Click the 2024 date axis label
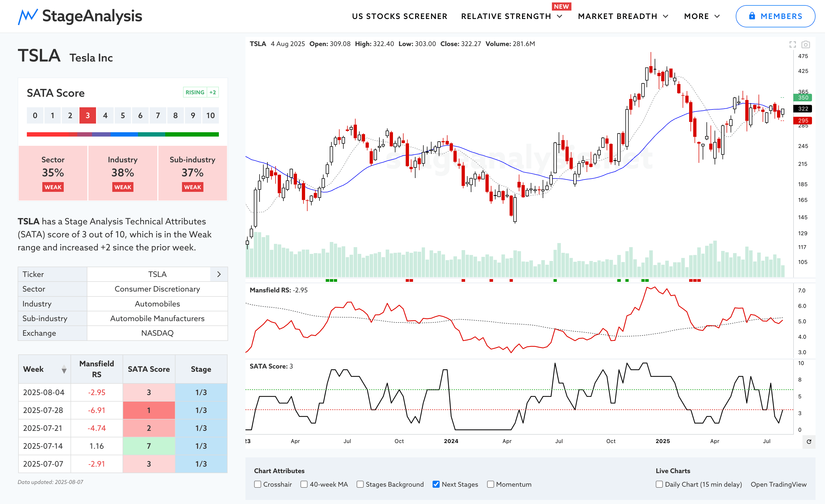The height and width of the screenshot is (504, 825). 451,441
